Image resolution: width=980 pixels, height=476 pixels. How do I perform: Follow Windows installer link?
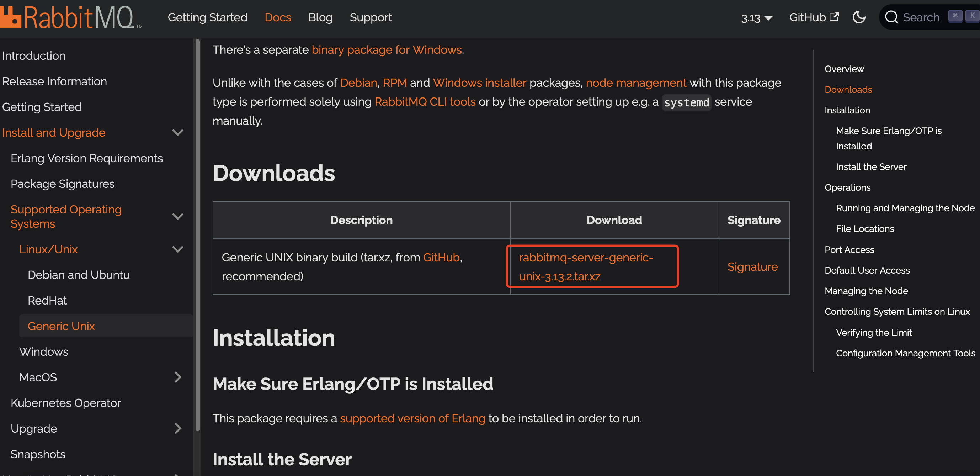479,83
